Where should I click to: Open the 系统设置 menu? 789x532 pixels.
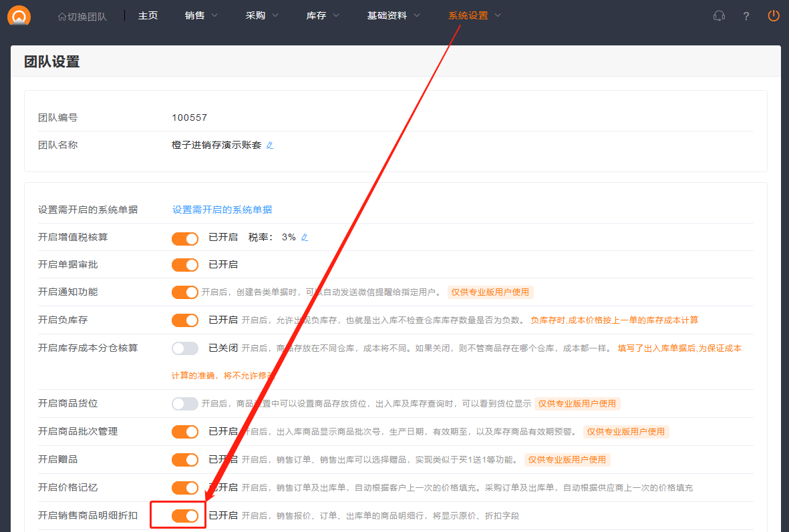pyautogui.click(x=474, y=15)
